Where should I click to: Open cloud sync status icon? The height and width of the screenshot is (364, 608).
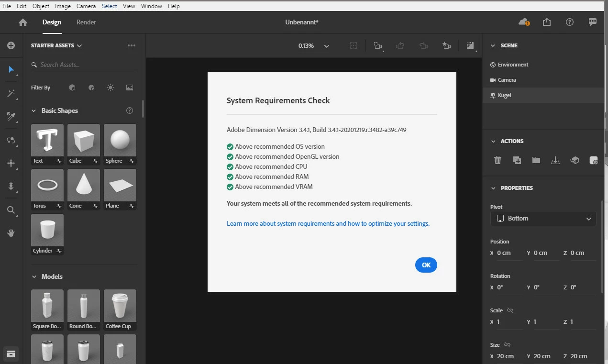pyautogui.click(x=524, y=22)
